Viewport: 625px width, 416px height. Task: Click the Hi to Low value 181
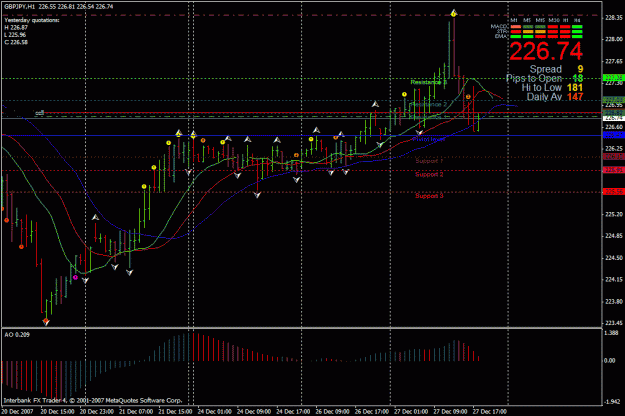click(575, 87)
